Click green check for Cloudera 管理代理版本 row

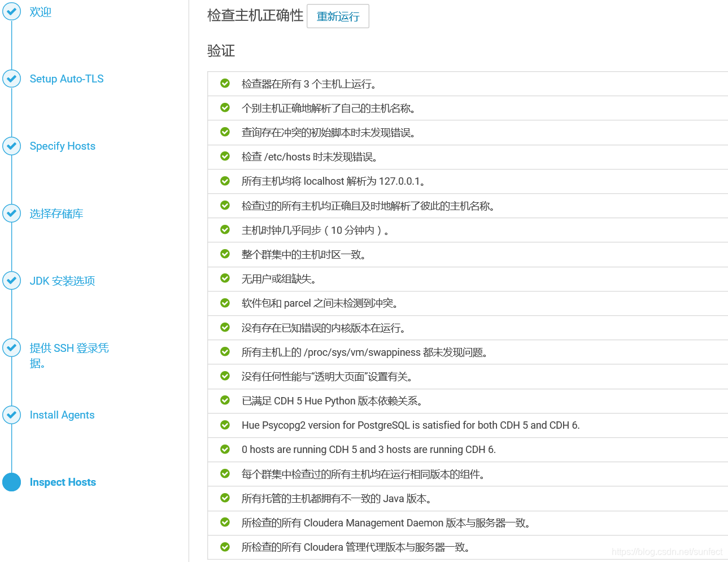point(225,547)
